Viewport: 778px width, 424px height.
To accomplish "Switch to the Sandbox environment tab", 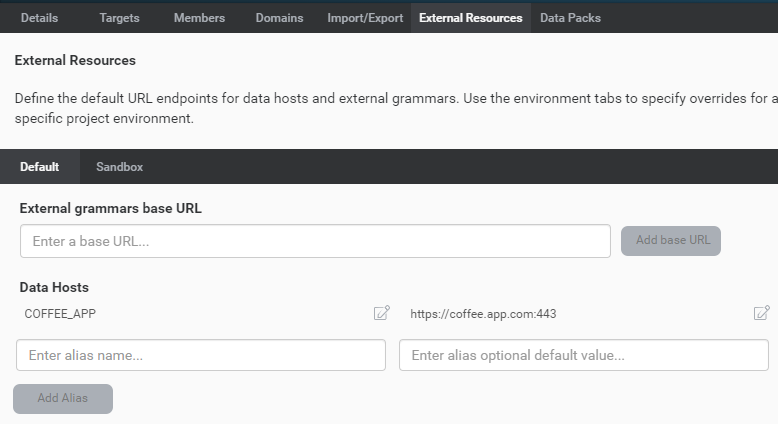I will click(x=119, y=167).
